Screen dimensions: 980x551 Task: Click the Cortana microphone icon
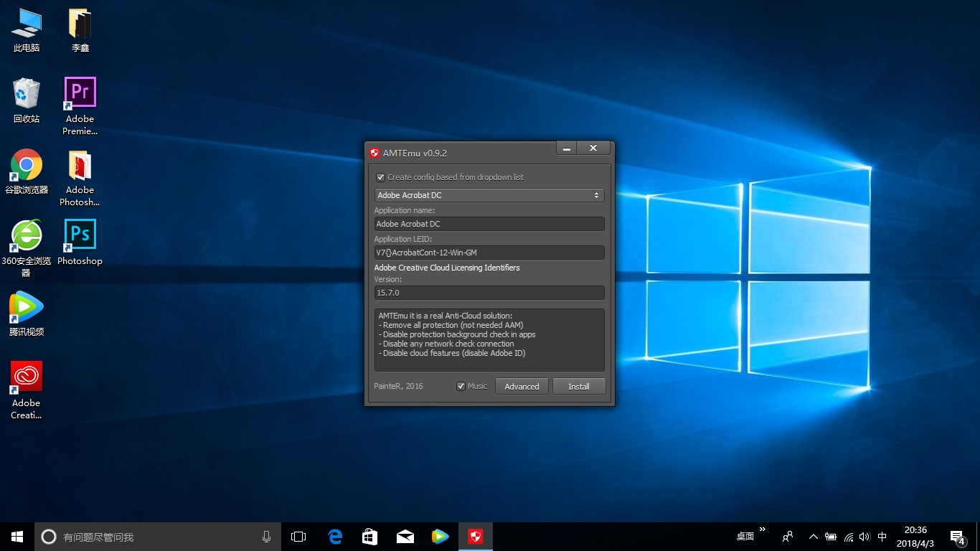pyautogui.click(x=267, y=537)
